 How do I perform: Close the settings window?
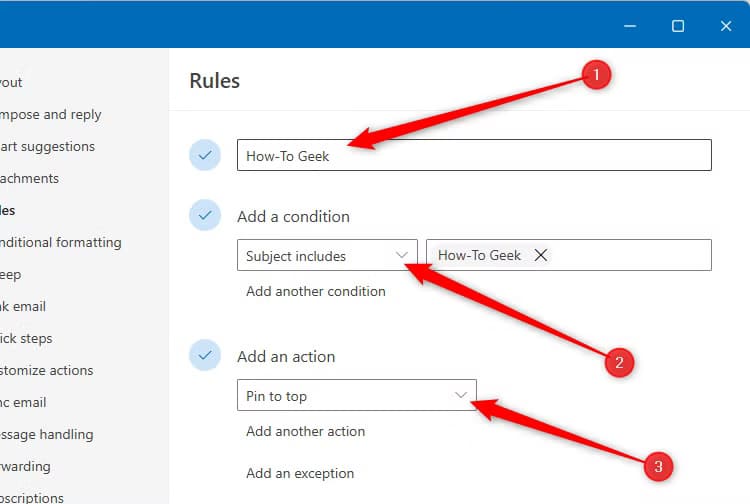click(x=726, y=26)
